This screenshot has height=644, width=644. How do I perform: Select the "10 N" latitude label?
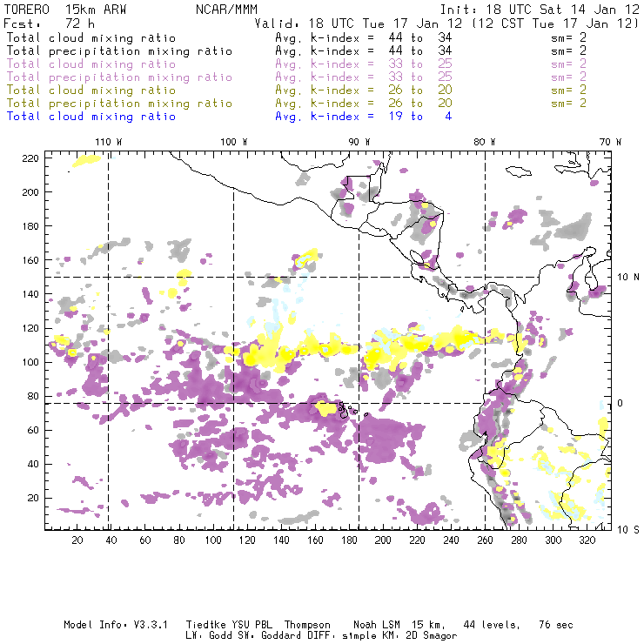[628, 278]
